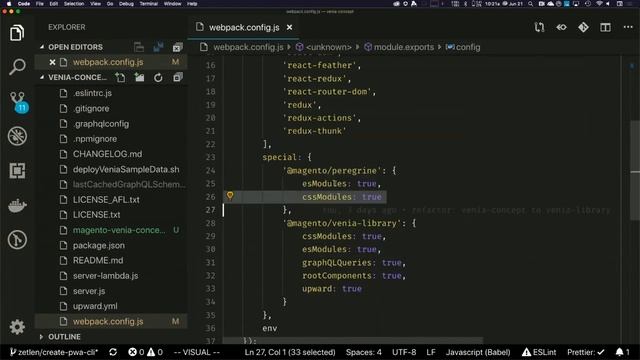This screenshot has height=360, width=640.
Task: Change end of line sequence LF
Action: coord(431,352)
